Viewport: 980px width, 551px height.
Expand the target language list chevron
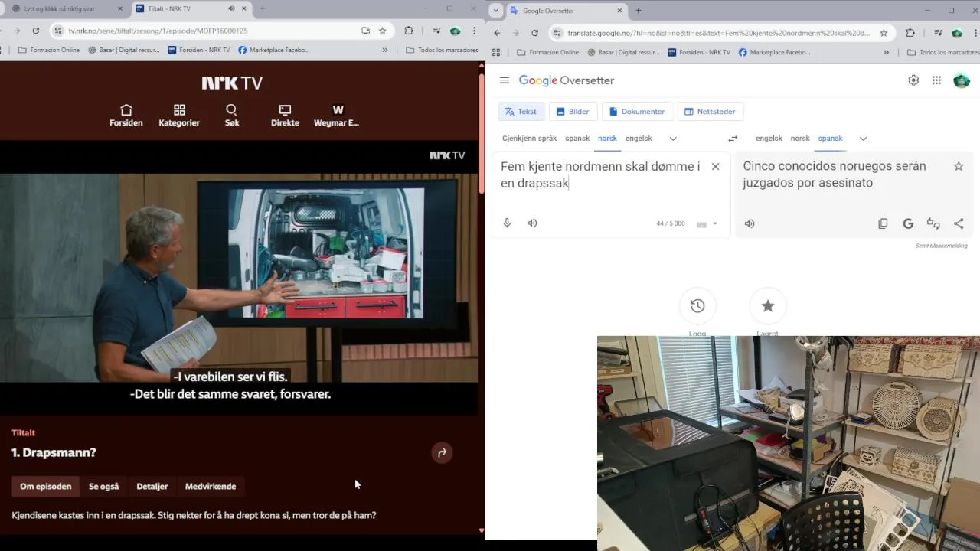[863, 139]
